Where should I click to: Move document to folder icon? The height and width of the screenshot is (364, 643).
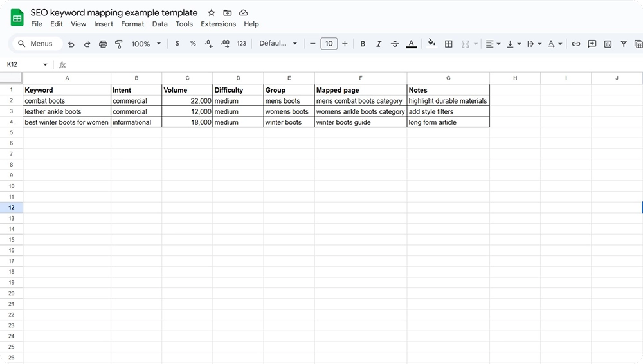[x=227, y=13]
